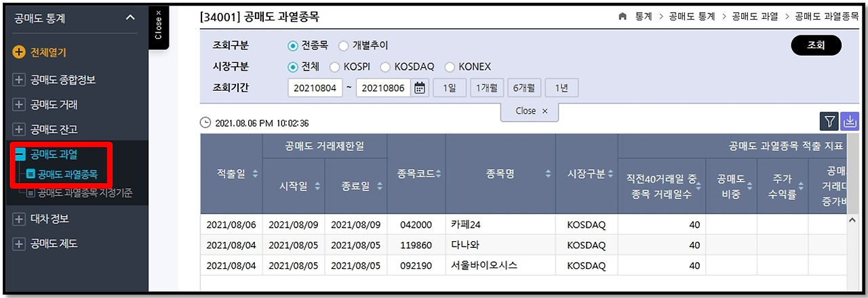Sort by 직전40거래일 중 종목 거래일수 arrows
This screenshot has width=868, height=298.
(x=699, y=186)
